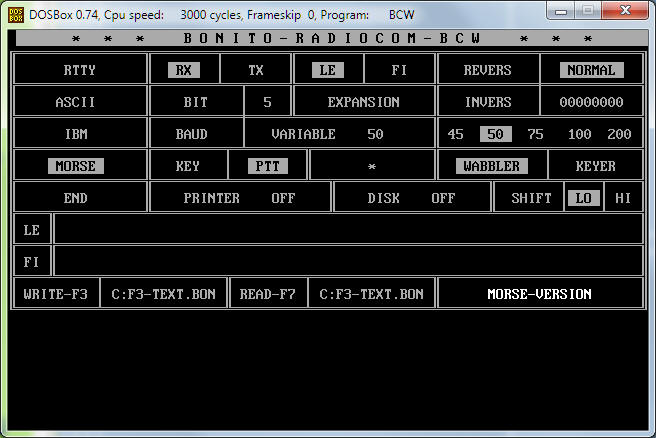Set baud rate to 45
Viewport: 656px width, 438px height.
455,134
